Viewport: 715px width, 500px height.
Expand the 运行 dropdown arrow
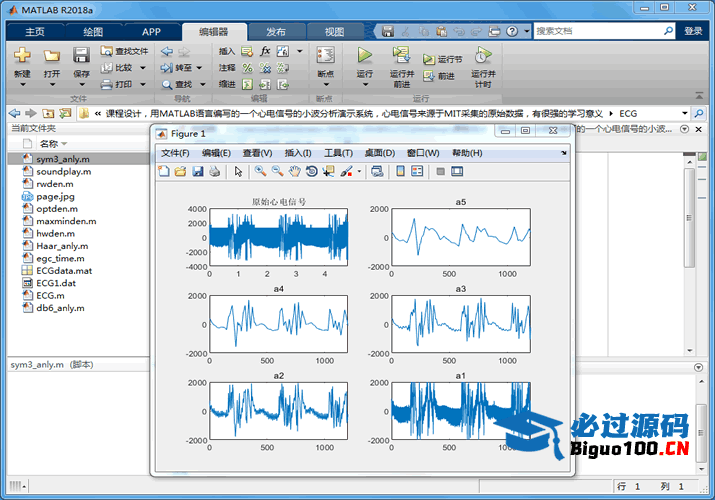pyautogui.click(x=365, y=85)
